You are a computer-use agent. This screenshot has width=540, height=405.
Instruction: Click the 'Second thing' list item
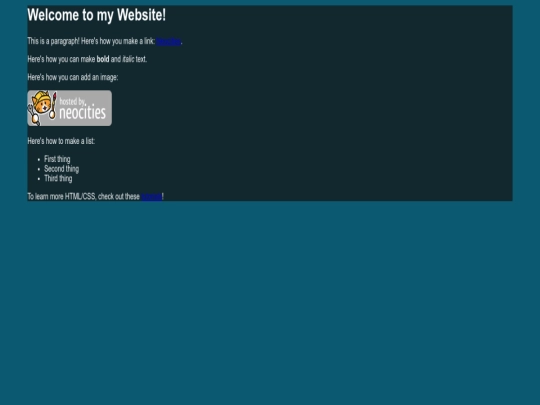pos(61,169)
